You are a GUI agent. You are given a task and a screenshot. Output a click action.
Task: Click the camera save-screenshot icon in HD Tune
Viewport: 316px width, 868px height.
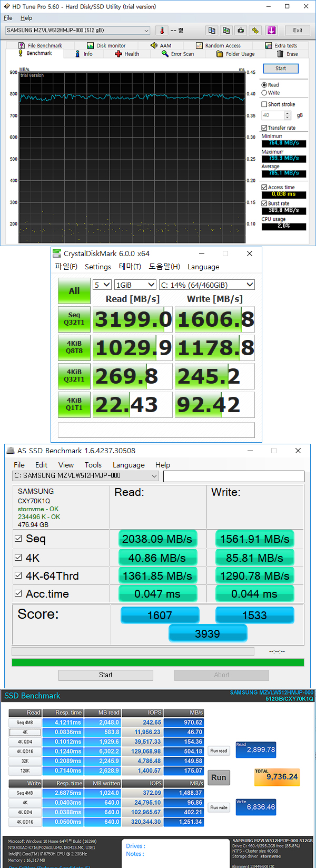pos(241,31)
